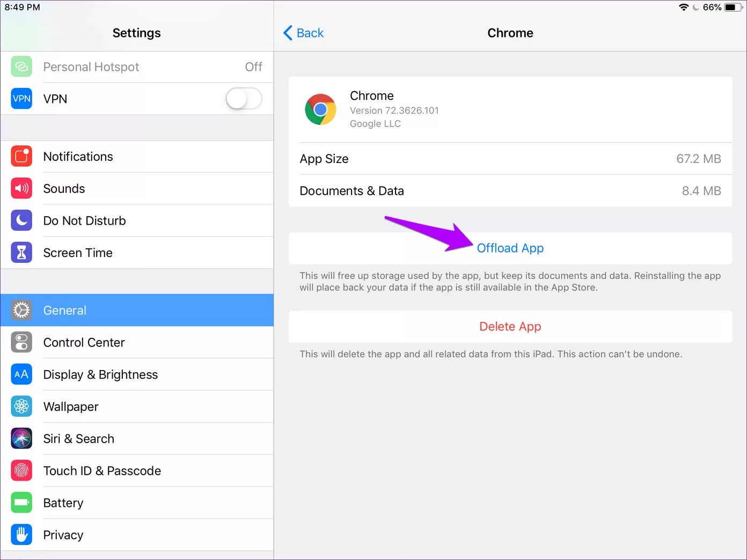Tap the Touch ID fingerprint icon
The height and width of the screenshot is (560, 747).
pos(21,470)
